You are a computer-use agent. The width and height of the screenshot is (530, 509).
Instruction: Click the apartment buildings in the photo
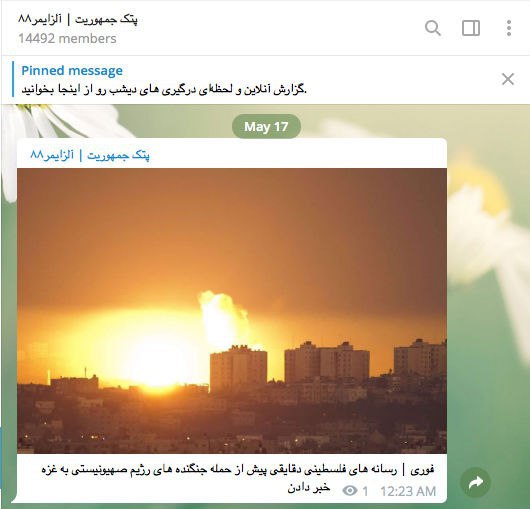(x=328, y=365)
